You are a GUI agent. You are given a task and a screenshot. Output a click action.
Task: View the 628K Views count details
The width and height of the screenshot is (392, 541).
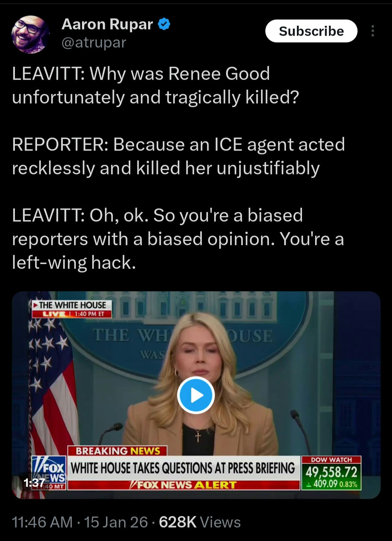coord(200,522)
